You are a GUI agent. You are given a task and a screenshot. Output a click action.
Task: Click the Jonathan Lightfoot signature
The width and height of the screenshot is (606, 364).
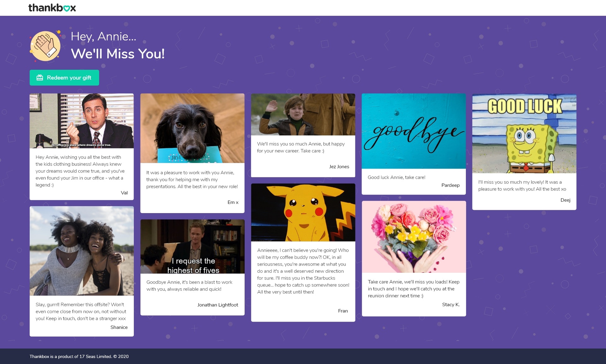217,305
